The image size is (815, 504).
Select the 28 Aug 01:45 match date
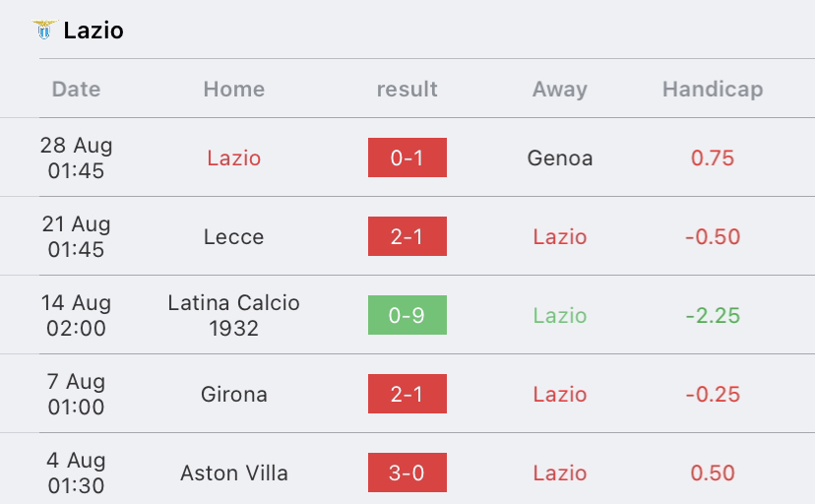tap(76, 157)
